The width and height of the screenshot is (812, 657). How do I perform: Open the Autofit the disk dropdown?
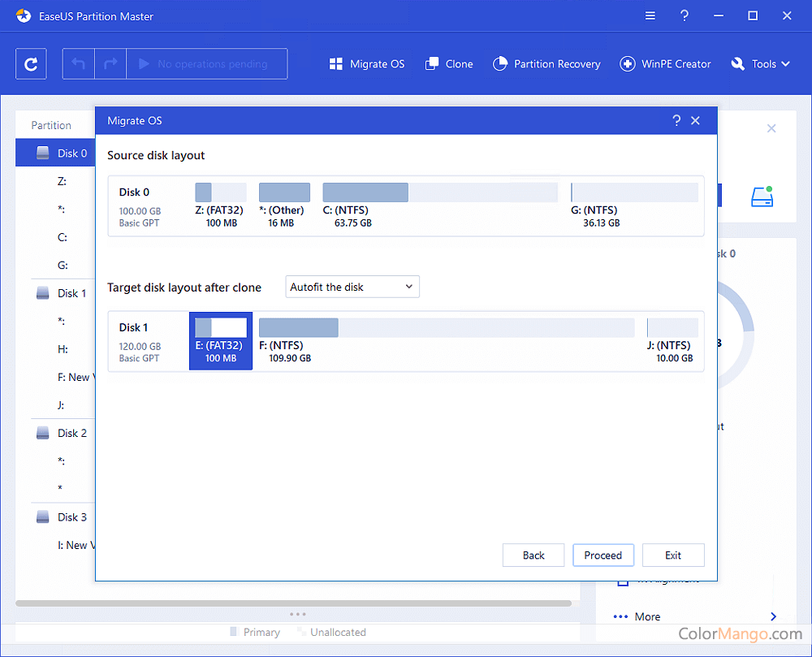coord(352,287)
